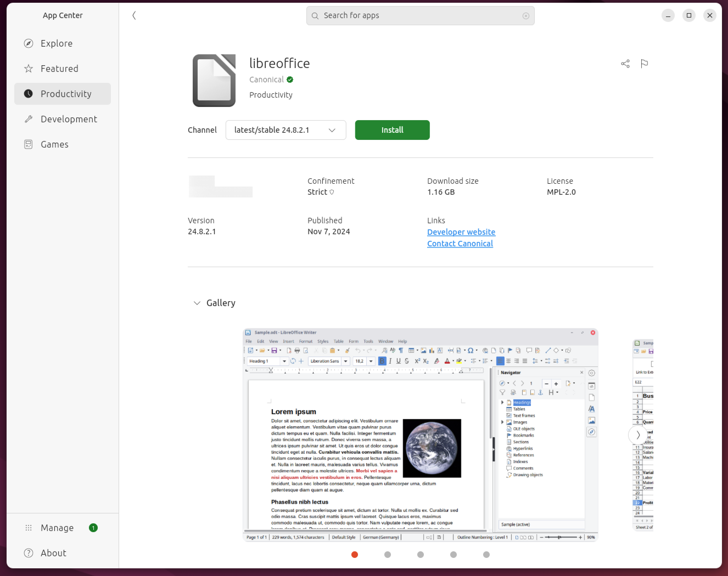Click the share icon near app title

point(625,64)
